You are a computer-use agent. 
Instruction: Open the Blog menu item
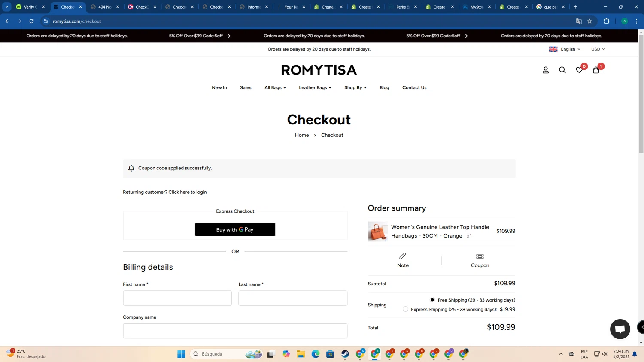[x=384, y=87]
